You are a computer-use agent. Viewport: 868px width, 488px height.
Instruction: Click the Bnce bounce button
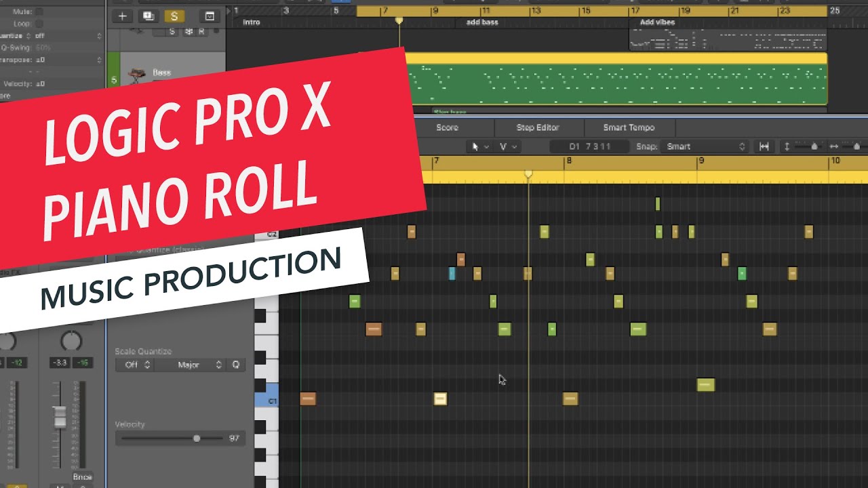point(82,476)
